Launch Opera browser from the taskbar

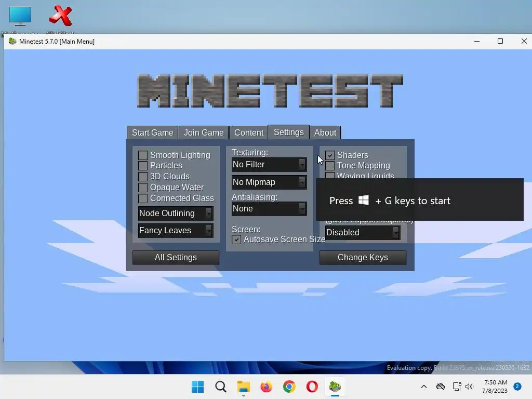tap(312, 387)
